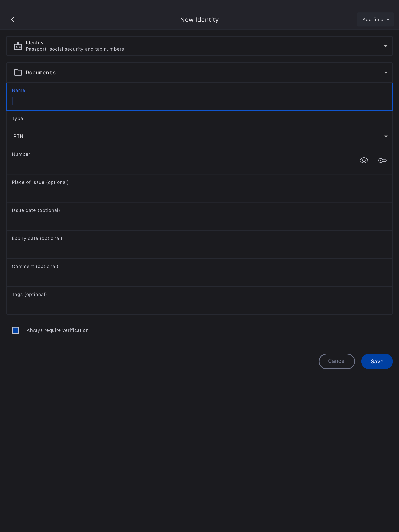This screenshot has width=399, height=532.
Task: Reveal the Number with the eye icon
Action: (x=364, y=160)
